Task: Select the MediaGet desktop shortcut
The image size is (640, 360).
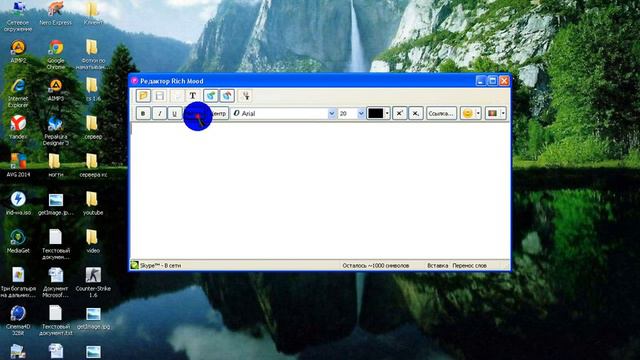Action: tap(18, 241)
